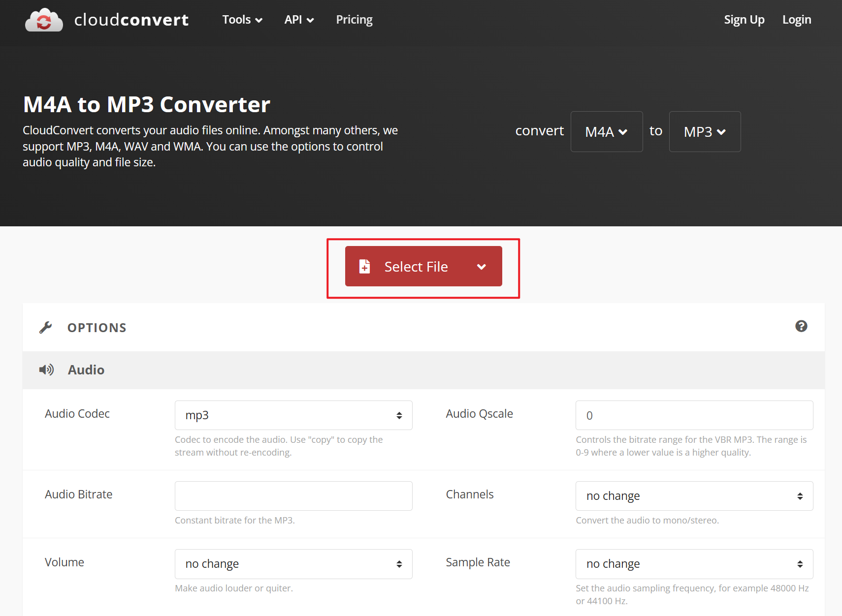Open the Audio Codec mp3 dropdown

click(x=293, y=415)
